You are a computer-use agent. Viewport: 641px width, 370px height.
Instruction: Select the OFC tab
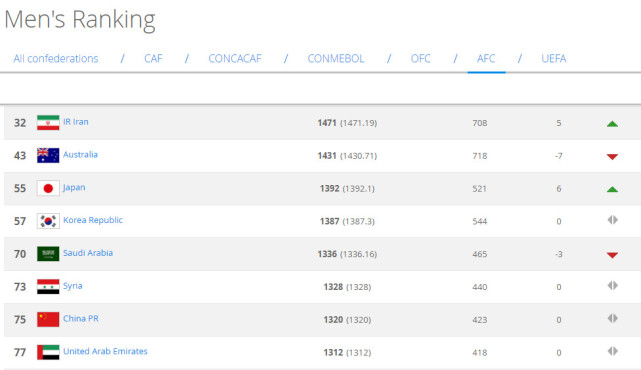pyautogui.click(x=420, y=59)
